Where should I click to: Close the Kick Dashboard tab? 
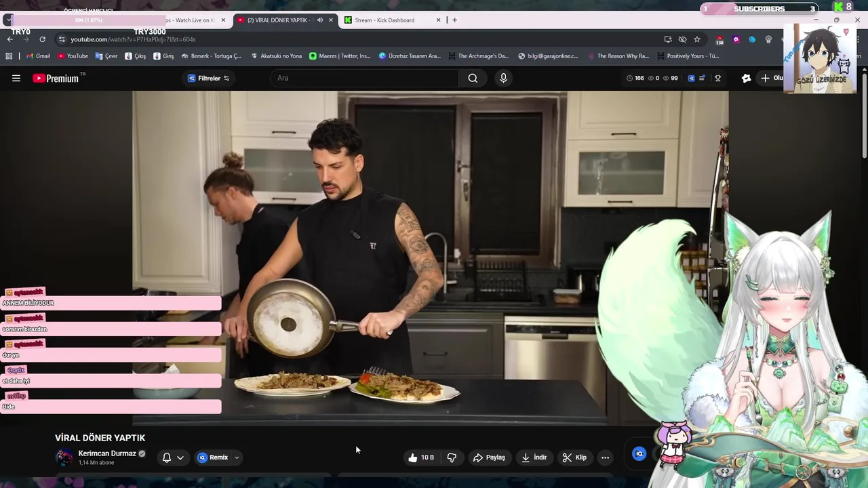[438, 20]
